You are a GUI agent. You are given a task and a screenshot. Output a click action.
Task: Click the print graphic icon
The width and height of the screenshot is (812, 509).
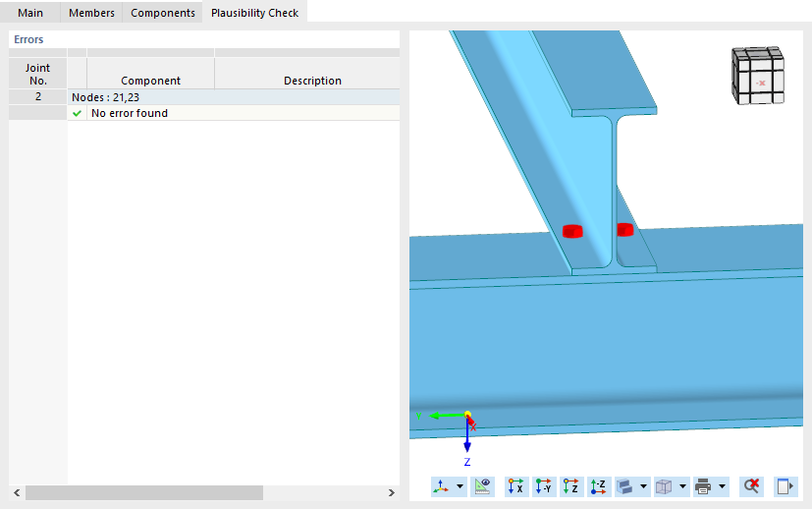[703, 486]
